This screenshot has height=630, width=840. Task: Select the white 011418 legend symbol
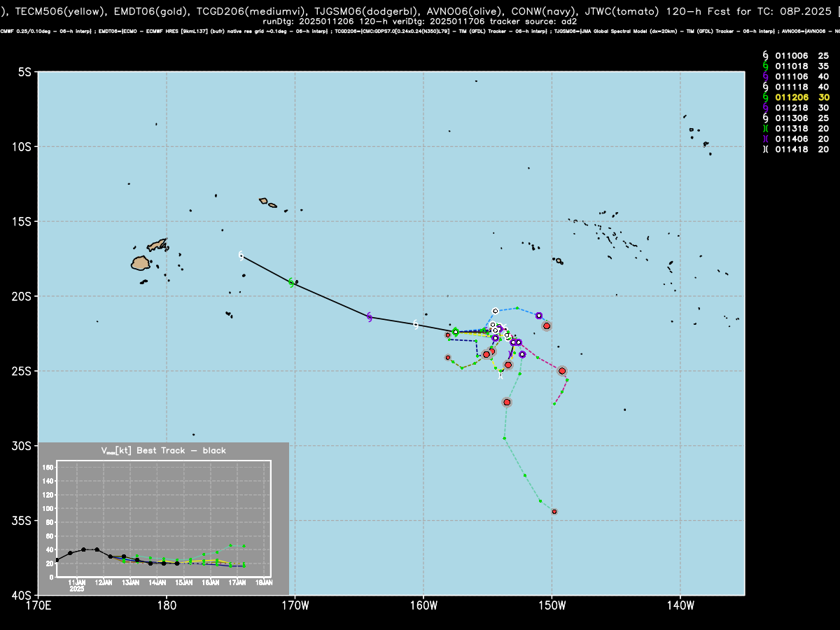[766, 150]
